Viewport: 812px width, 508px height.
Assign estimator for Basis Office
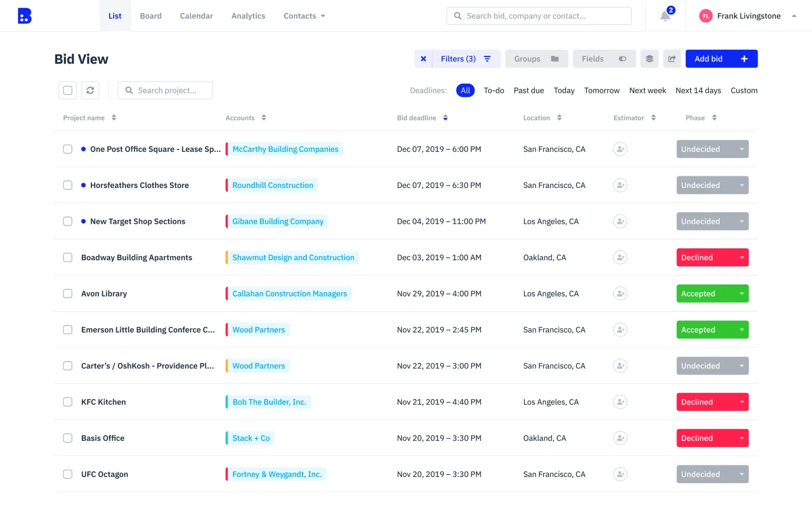[620, 438]
